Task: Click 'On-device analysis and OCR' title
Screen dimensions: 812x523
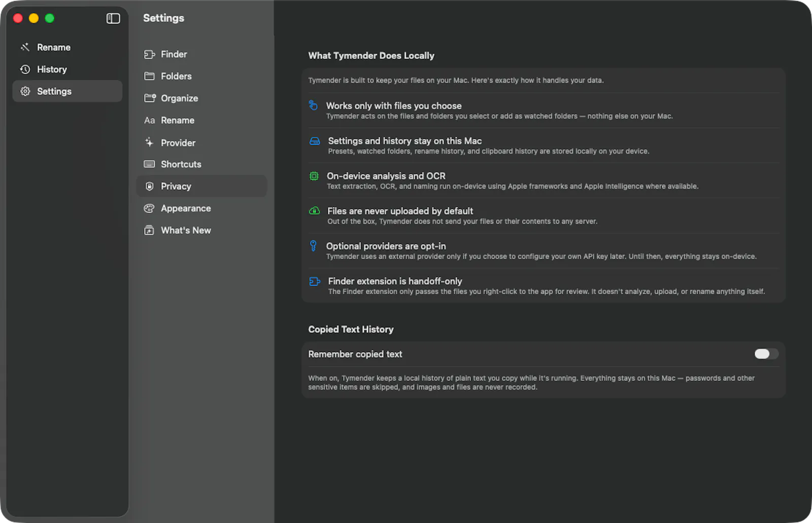Action: point(386,176)
